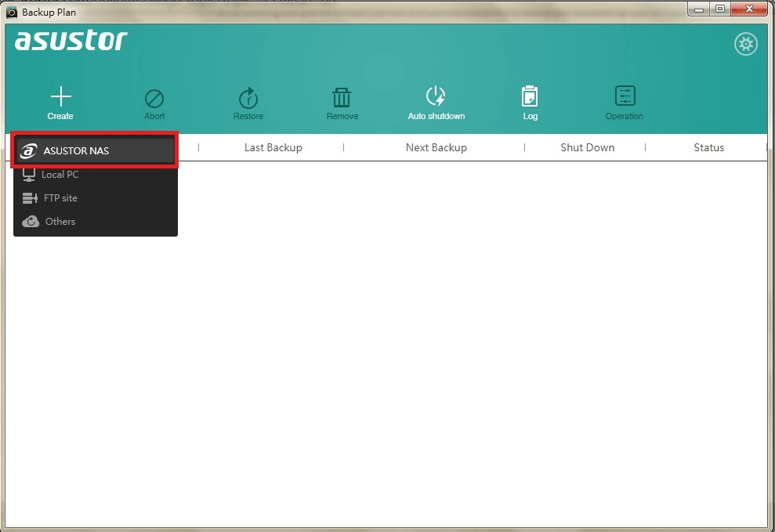
Task: Minimize the Backup Plan window
Action: coord(699,9)
